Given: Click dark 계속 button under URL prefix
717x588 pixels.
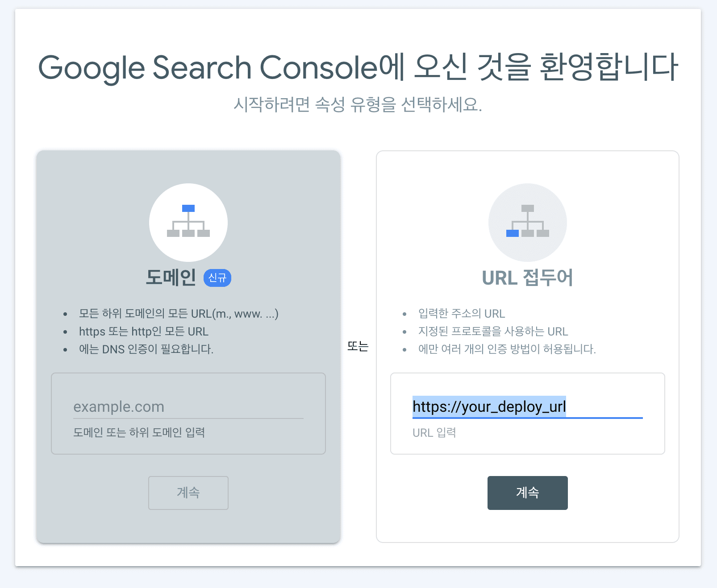Looking at the screenshot, I should coord(528,493).
